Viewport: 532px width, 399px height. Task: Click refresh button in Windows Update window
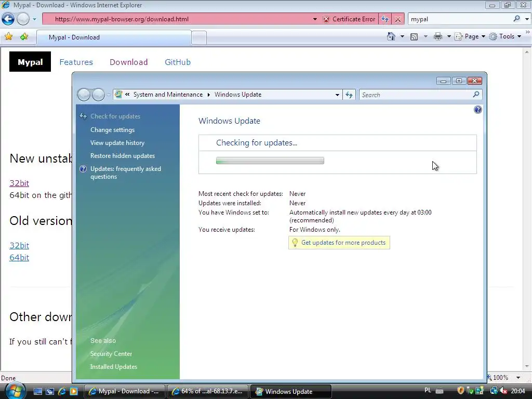click(x=349, y=95)
